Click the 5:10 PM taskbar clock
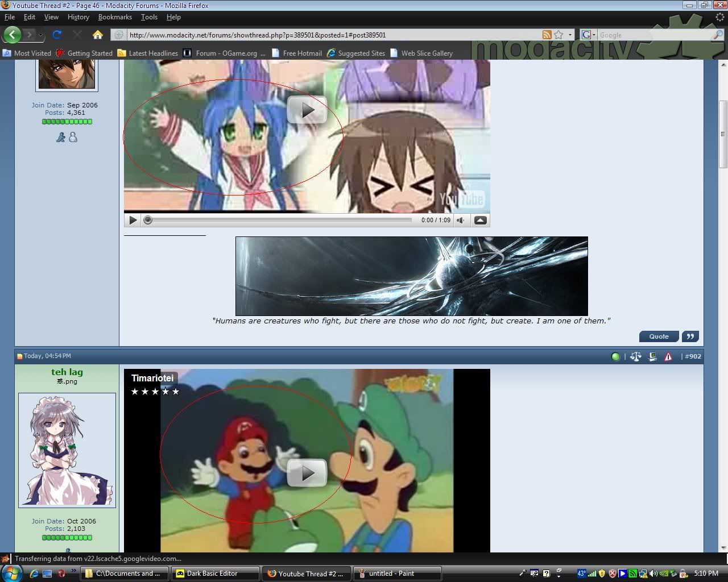728x582 pixels. pyautogui.click(x=706, y=573)
